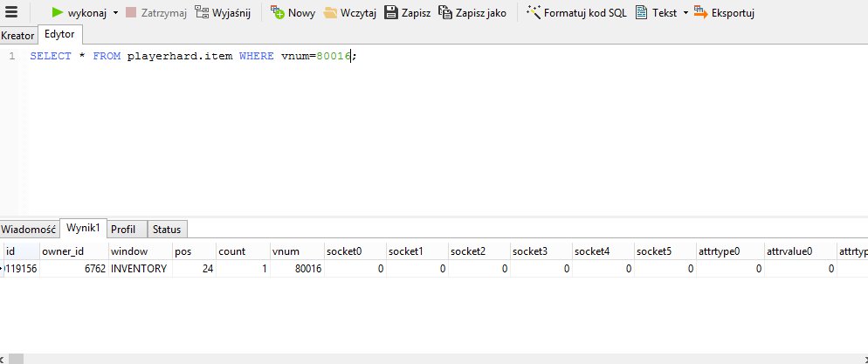This screenshot has height=364, width=868.
Task: Select the pos cell value 24
Action: point(194,269)
